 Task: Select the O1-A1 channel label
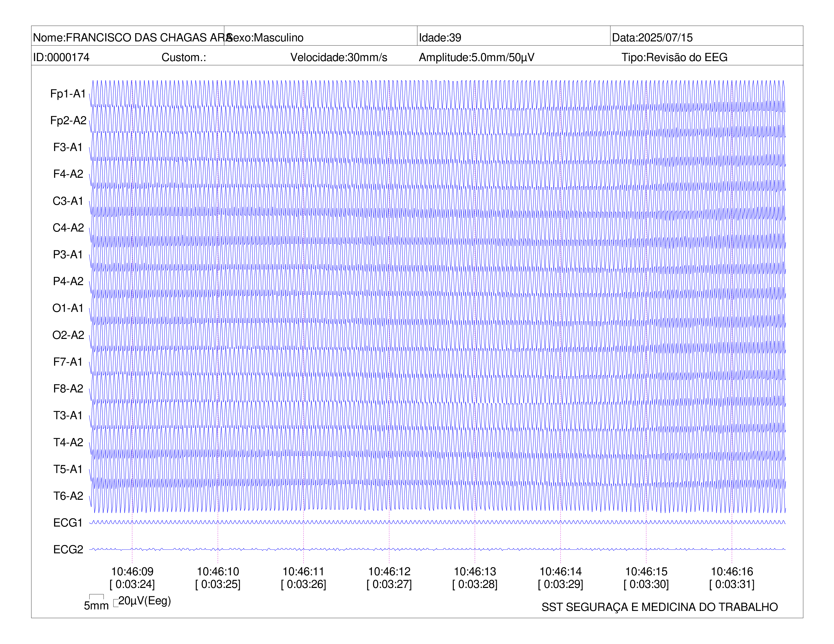tap(68, 308)
